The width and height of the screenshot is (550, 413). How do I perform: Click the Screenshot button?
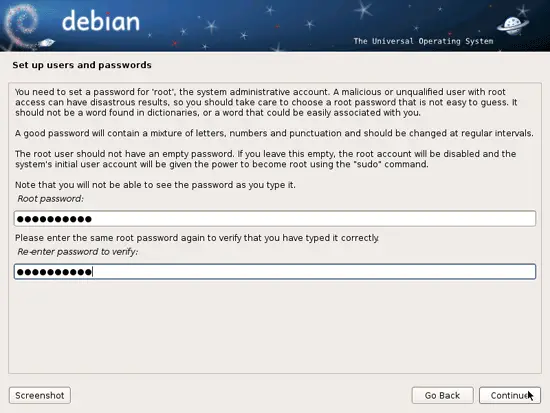[x=40, y=395]
